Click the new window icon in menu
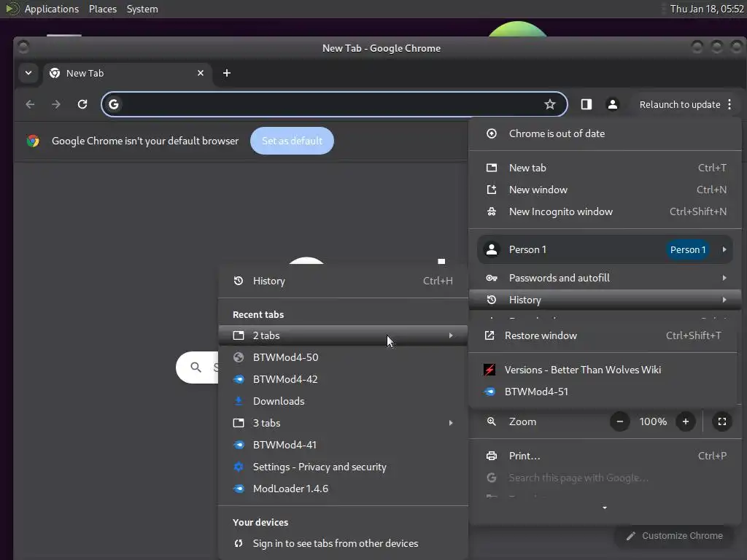Viewport: 747px width, 560px height. [491, 190]
